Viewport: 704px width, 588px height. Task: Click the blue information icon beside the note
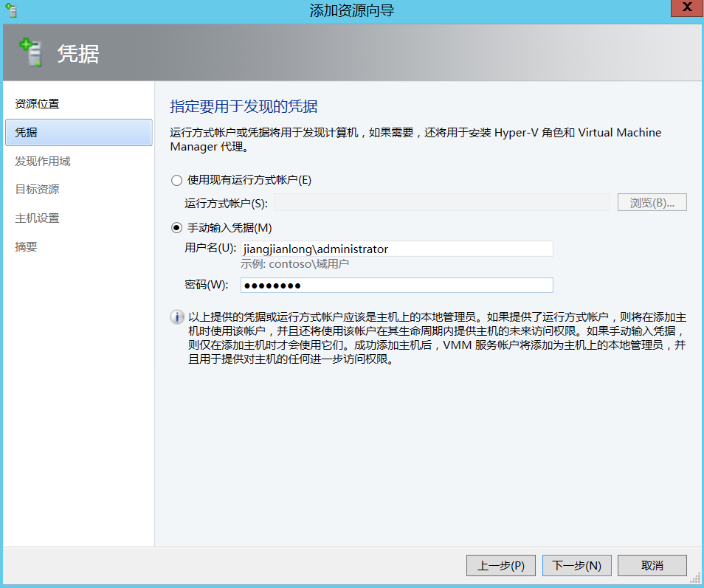pos(177,317)
